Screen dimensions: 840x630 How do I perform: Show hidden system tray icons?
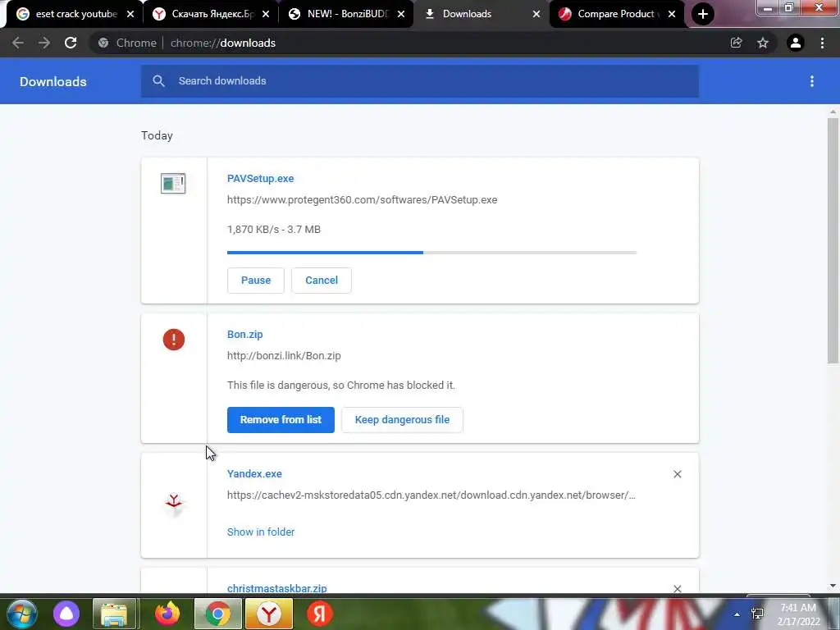click(x=737, y=614)
